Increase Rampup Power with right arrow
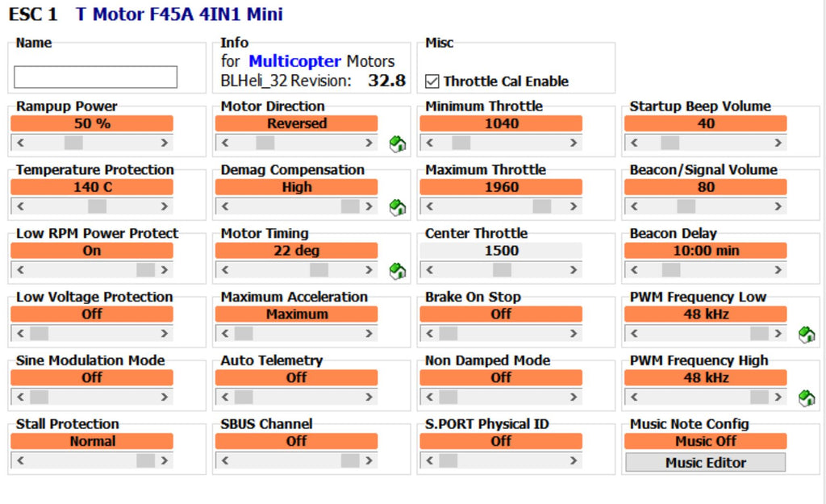Image resolution: width=826 pixels, height=504 pixels. tap(165, 143)
